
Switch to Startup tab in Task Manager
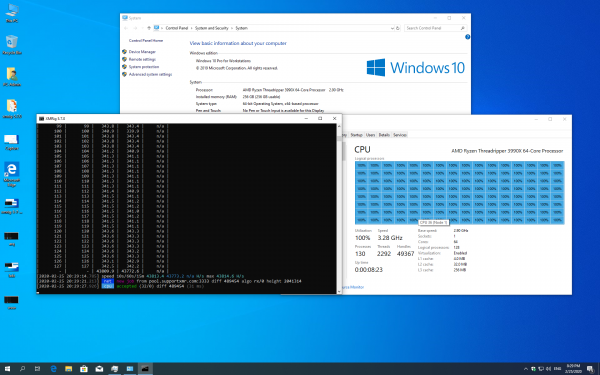pyautogui.click(x=356, y=135)
